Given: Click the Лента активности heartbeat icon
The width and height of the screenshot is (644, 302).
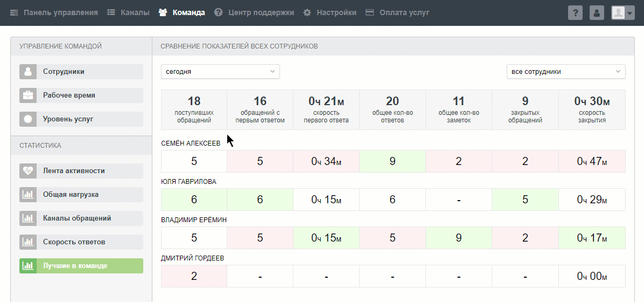Looking at the screenshot, I should tap(28, 171).
